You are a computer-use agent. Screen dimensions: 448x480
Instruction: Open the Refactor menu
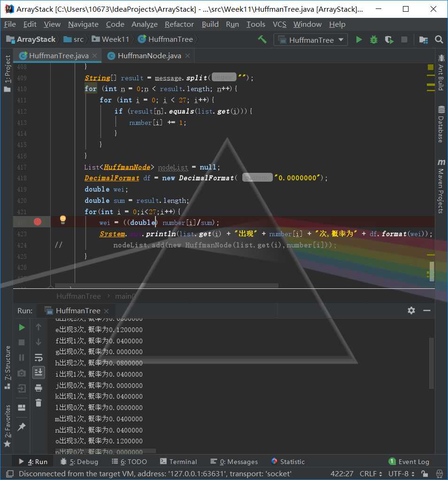(x=179, y=24)
